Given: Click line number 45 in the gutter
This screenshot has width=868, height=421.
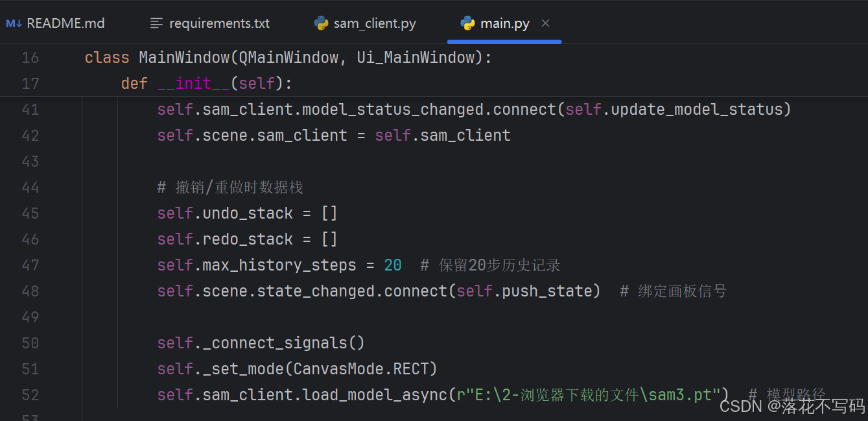Looking at the screenshot, I should (x=30, y=213).
